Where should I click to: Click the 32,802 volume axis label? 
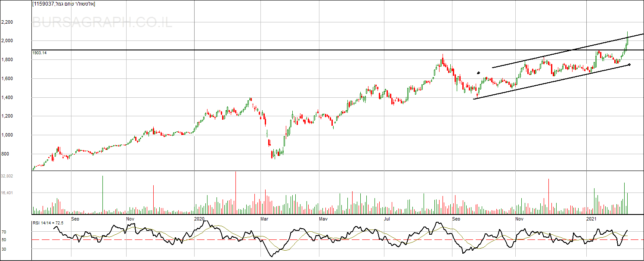point(7,176)
